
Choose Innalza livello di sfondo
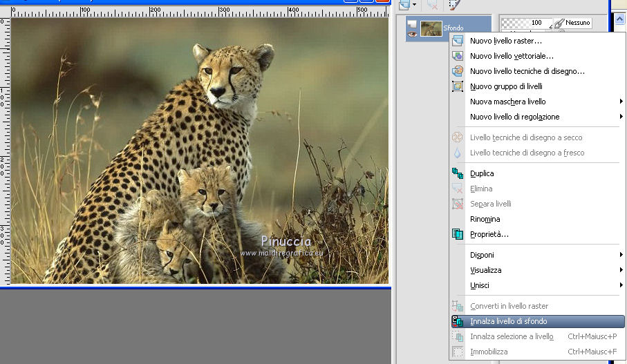point(509,321)
